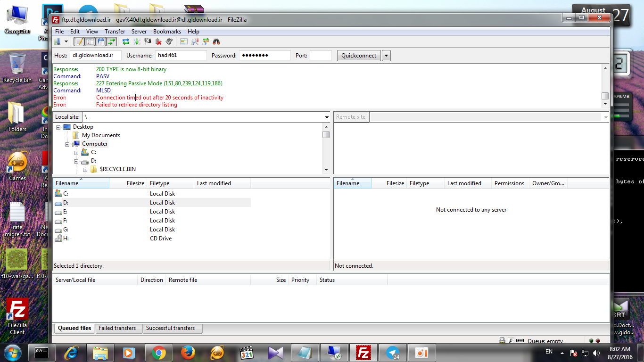Click the local tree vertical scrollbar

tap(326, 148)
